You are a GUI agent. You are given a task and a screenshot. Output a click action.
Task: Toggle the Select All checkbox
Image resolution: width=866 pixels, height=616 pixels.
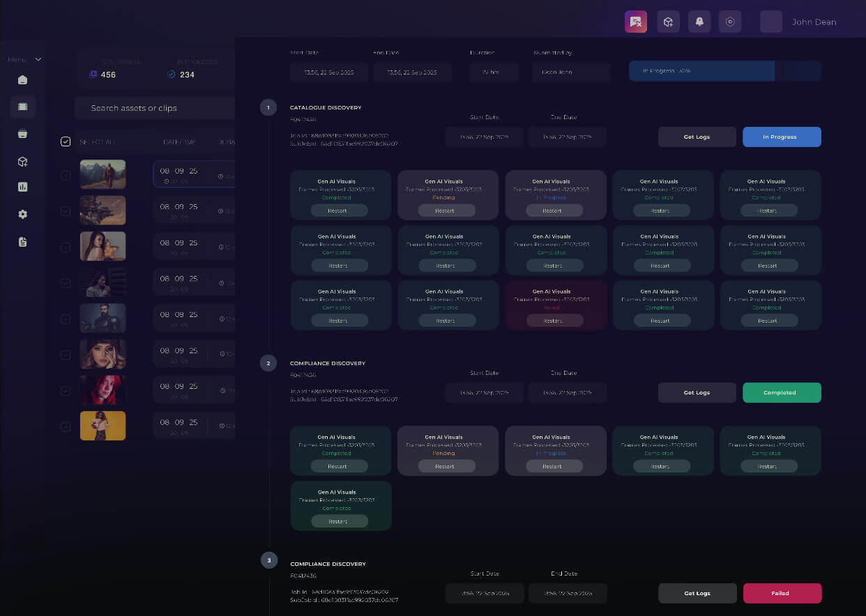(x=66, y=141)
